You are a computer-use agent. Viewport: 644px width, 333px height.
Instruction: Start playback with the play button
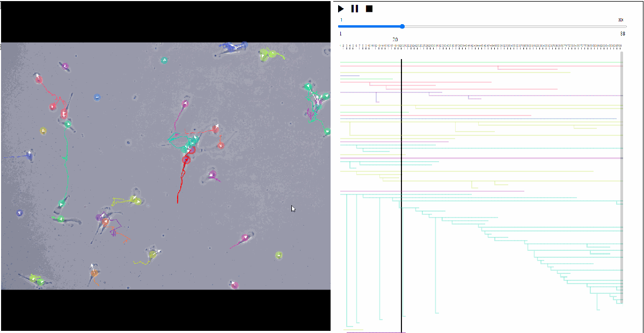(x=341, y=9)
